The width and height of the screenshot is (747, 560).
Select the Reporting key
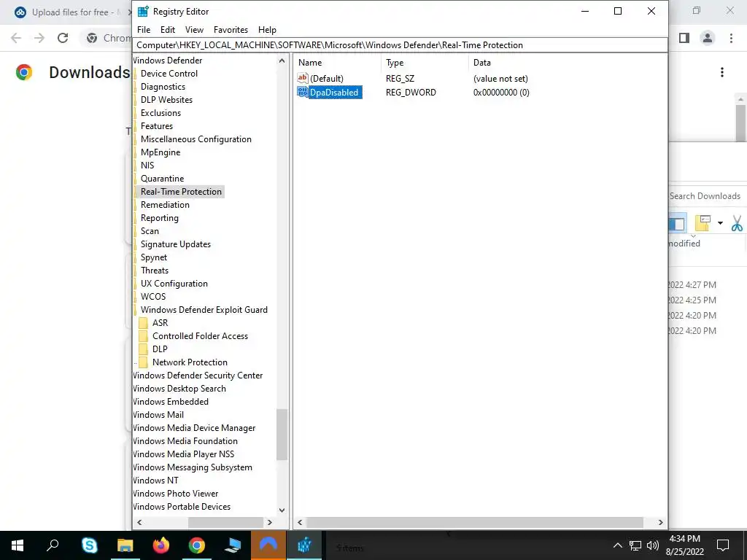160,217
